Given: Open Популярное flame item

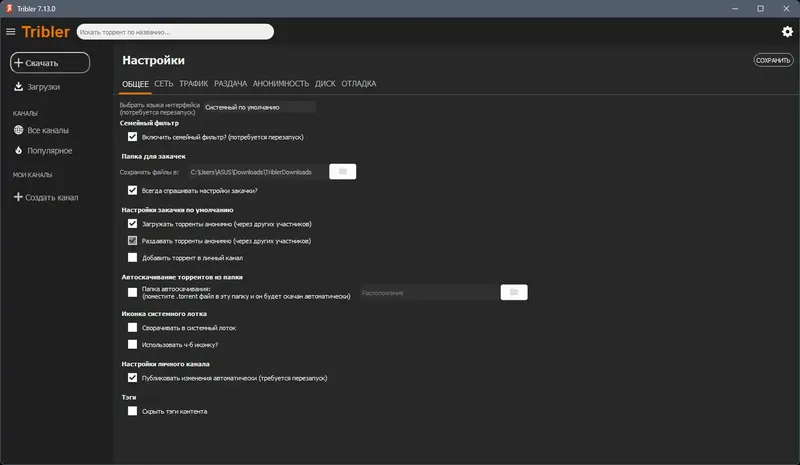Looking at the screenshot, I should (x=43, y=151).
